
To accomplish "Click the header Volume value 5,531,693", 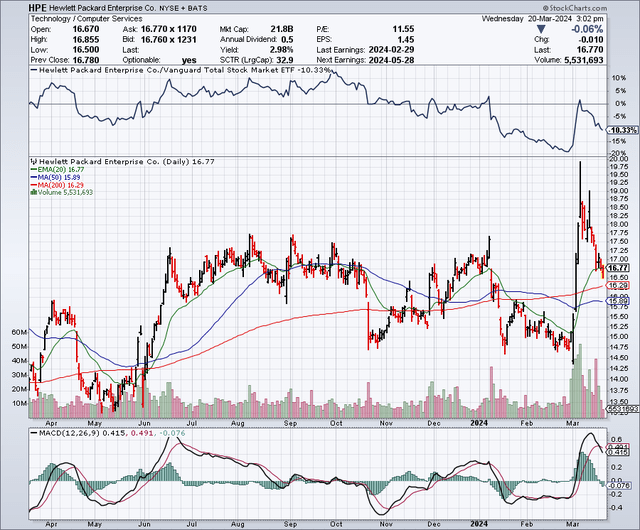I will click(x=584, y=60).
